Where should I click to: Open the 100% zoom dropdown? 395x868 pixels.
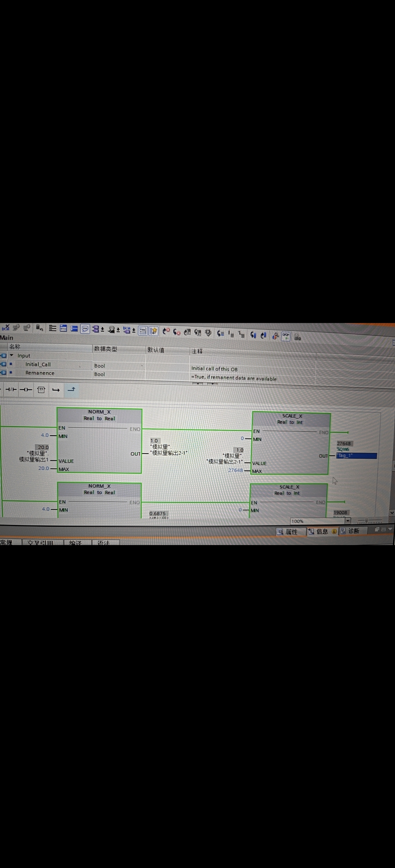pos(348,521)
